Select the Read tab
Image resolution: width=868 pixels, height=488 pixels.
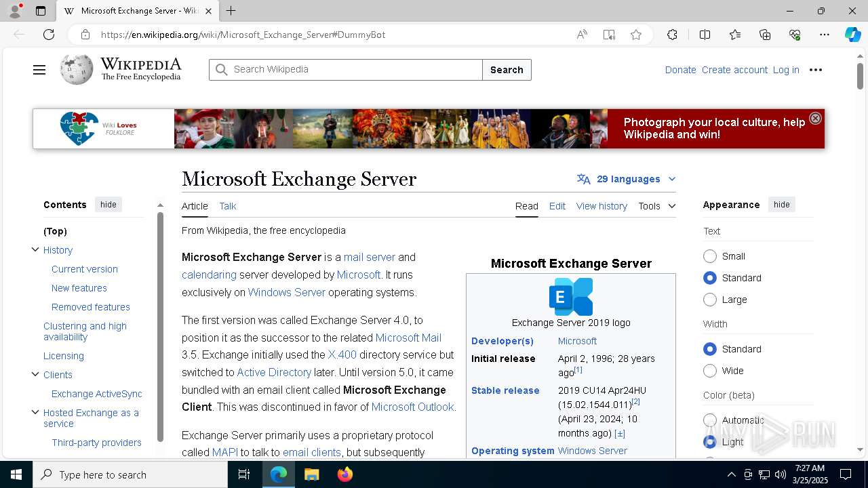[526, 206]
